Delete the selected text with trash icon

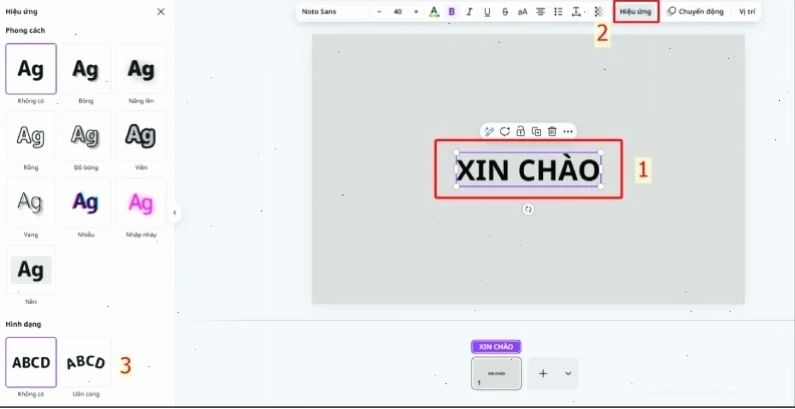[552, 132]
